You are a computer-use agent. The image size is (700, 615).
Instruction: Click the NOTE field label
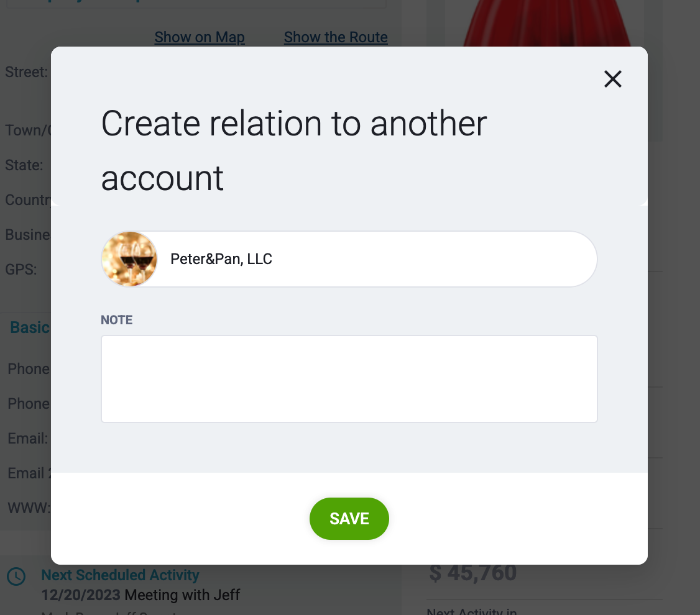click(116, 320)
